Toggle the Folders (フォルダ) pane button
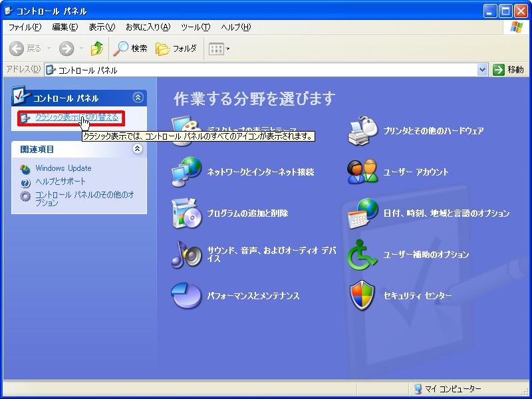This screenshot has height=399, width=532. pyautogui.click(x=176, y=49)
